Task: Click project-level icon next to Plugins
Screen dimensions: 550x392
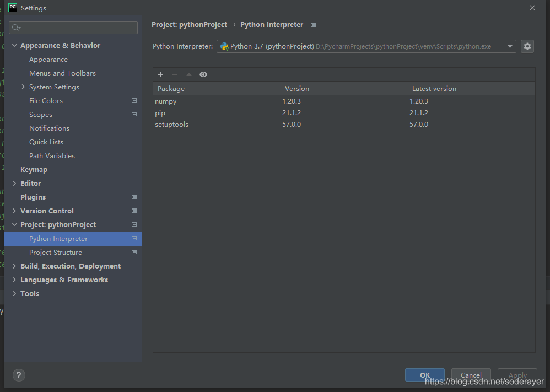Action: tap(134, 197)
